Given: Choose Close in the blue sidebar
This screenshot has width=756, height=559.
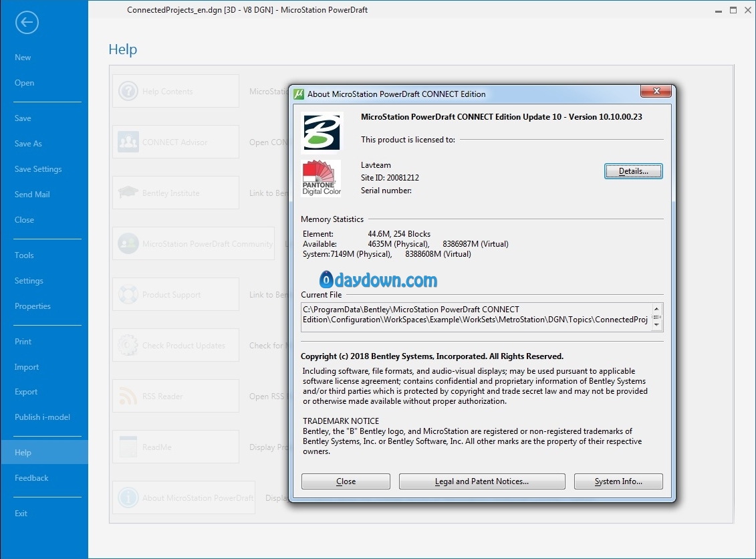Looking at the screenshot, I should [24, 220].
